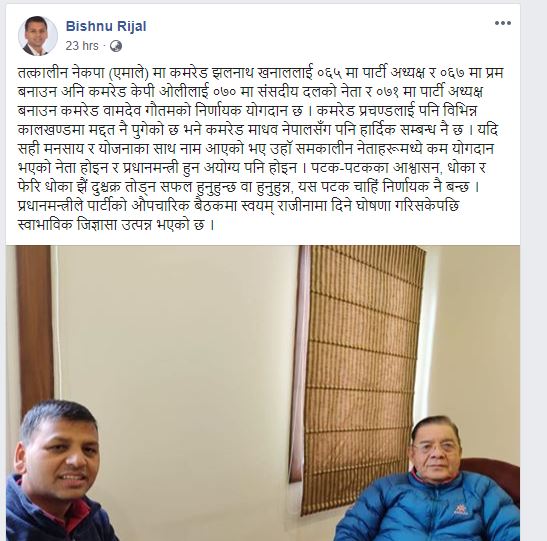Open the attached post photo
Screen dimensions: 547x541
pos(263,393)
